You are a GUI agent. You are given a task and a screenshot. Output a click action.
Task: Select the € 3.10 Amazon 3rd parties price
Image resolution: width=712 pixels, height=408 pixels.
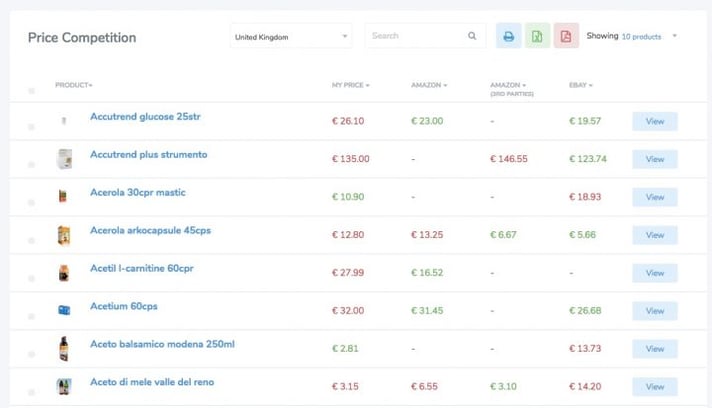(x=503, y=386)
